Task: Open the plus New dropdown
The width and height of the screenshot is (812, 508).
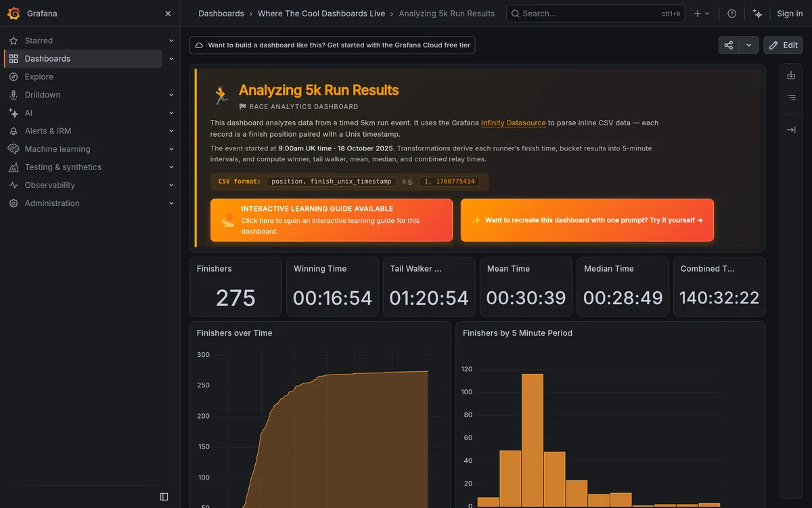Action: (702, 14)
